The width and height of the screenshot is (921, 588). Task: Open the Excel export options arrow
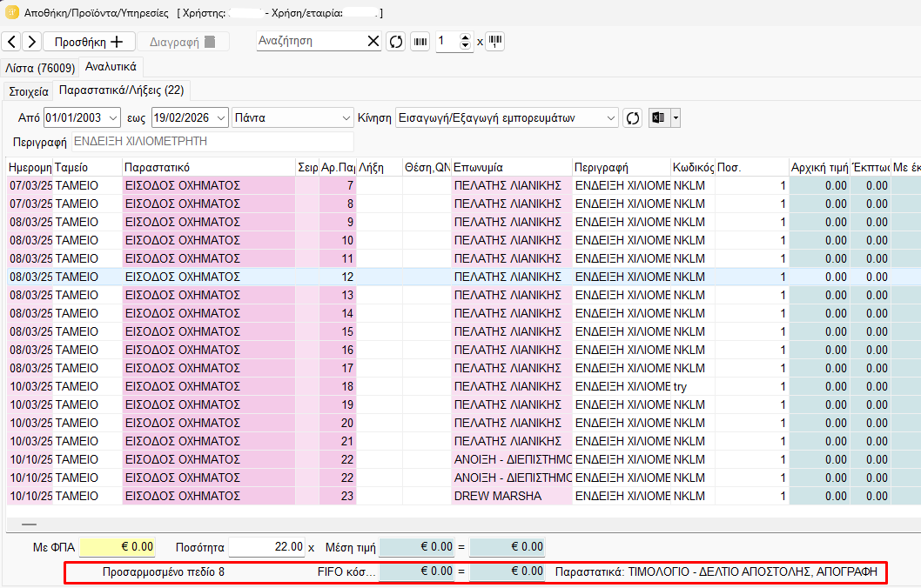pyautogui.click(x=675, y=117)
